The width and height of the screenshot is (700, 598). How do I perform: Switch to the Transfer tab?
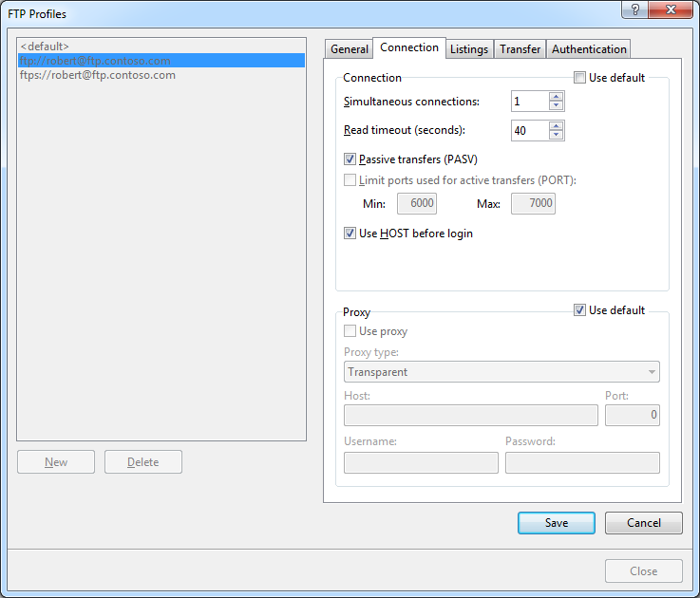tap(520, 49)
